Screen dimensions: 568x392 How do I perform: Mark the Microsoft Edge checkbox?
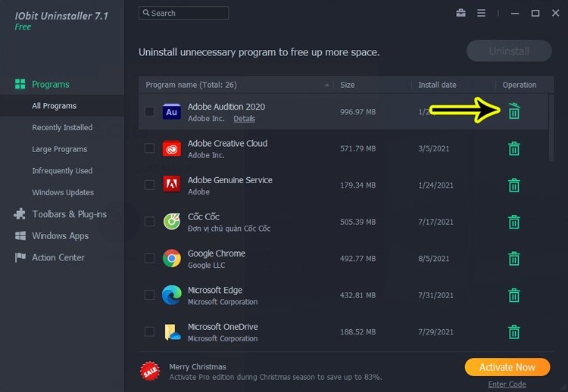coord(149,295)
